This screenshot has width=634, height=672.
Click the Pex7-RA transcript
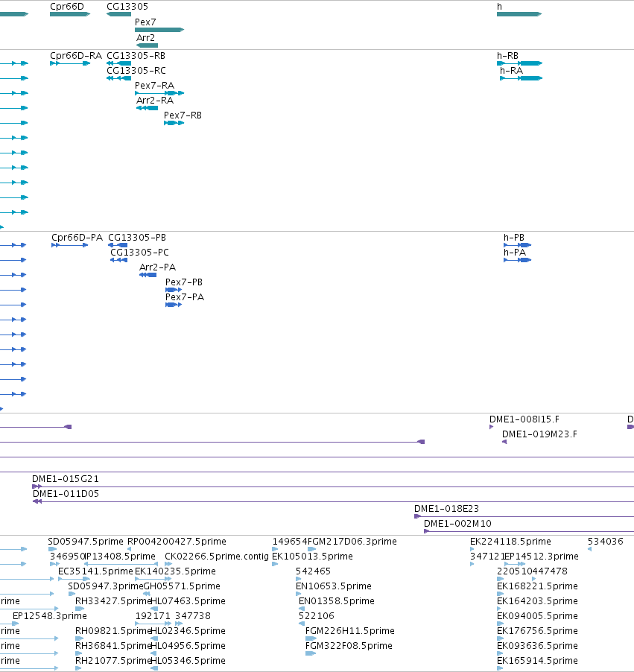159,93
